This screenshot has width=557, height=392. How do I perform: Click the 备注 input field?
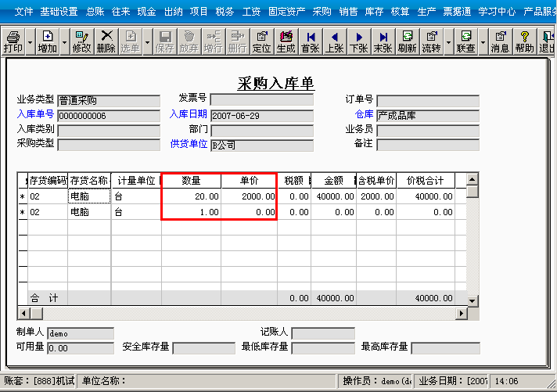(428, 145)
